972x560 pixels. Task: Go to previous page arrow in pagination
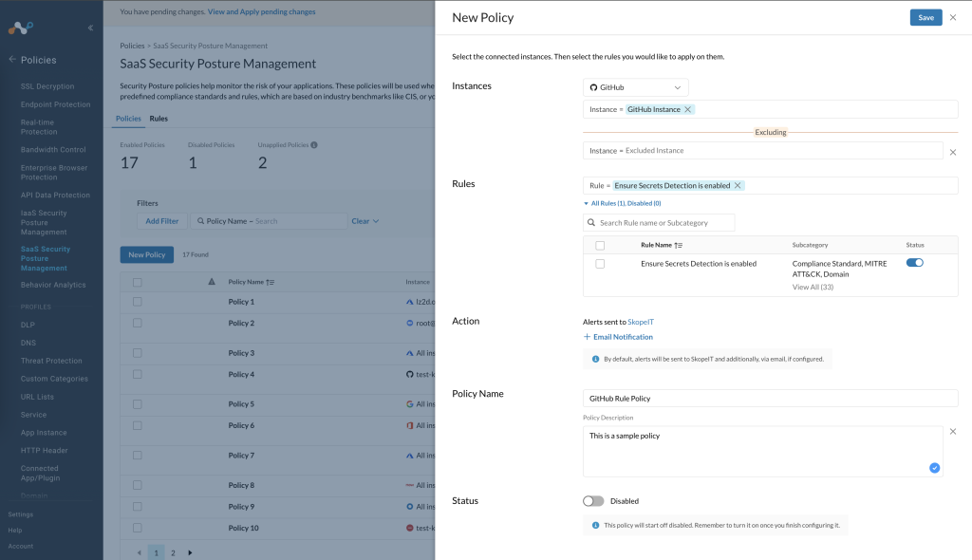tap(139, 552)
